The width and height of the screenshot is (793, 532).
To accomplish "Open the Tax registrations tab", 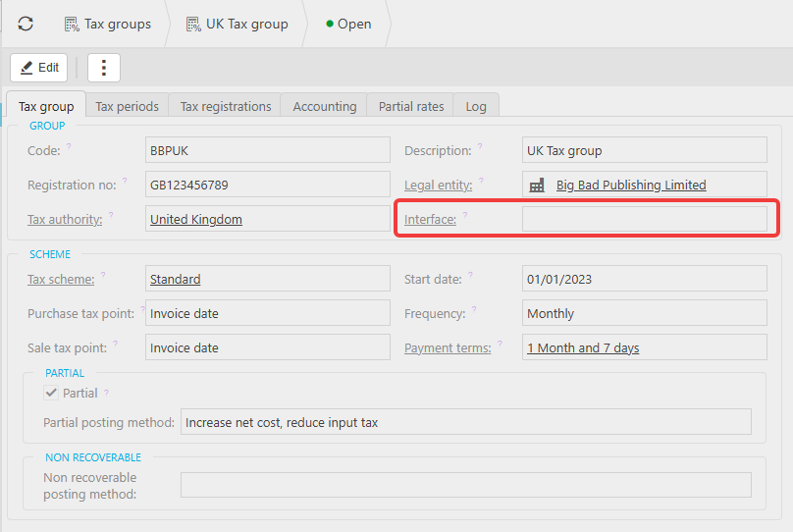I will pyautogui.click(x=226, y=107).
